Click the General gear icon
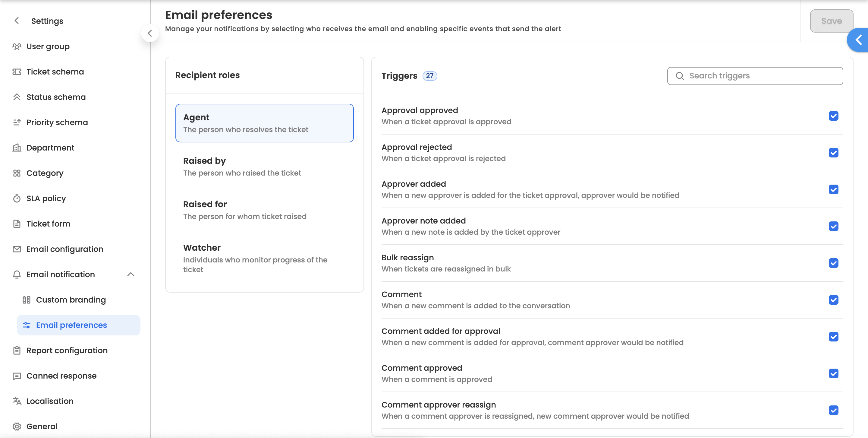The width and height of the screenshot is (868, 438). pos(17,426)
